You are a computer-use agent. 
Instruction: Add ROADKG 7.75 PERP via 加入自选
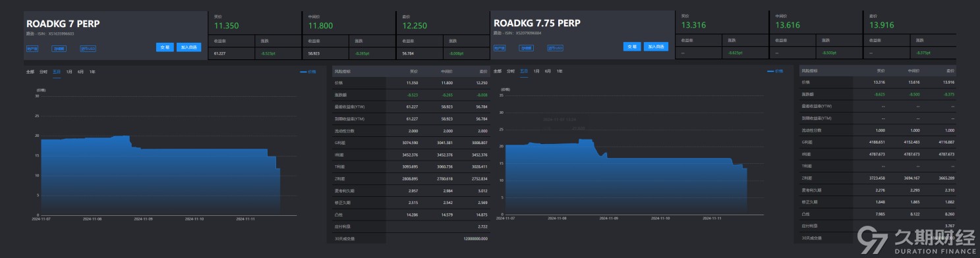tap(656, 47)
